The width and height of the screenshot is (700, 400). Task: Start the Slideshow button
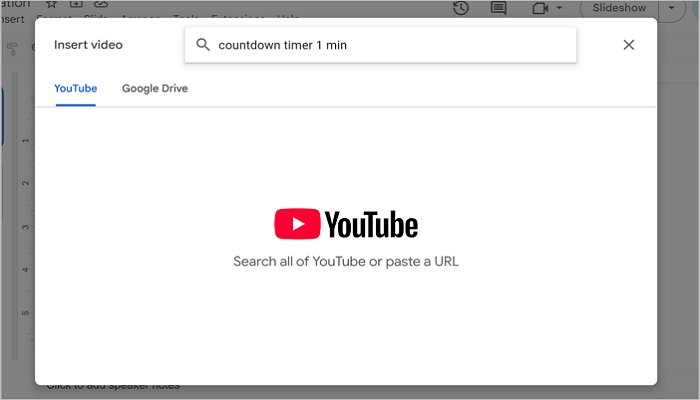[619, 8]
